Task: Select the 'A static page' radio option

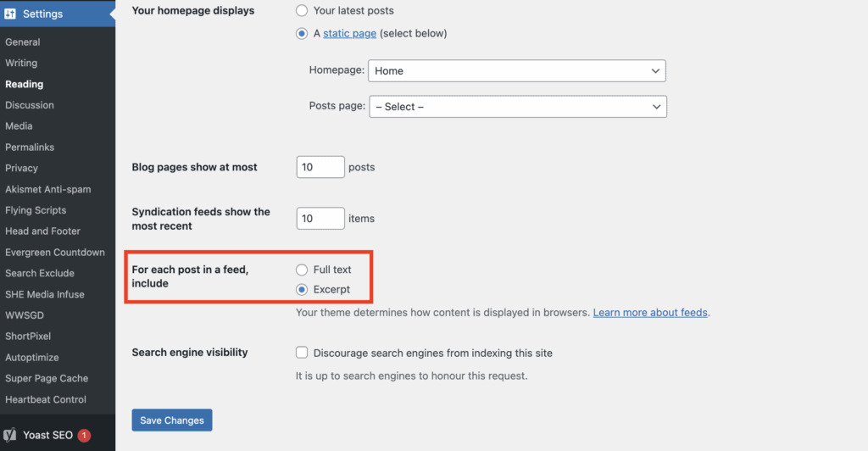Action: [x=302, y=34]
